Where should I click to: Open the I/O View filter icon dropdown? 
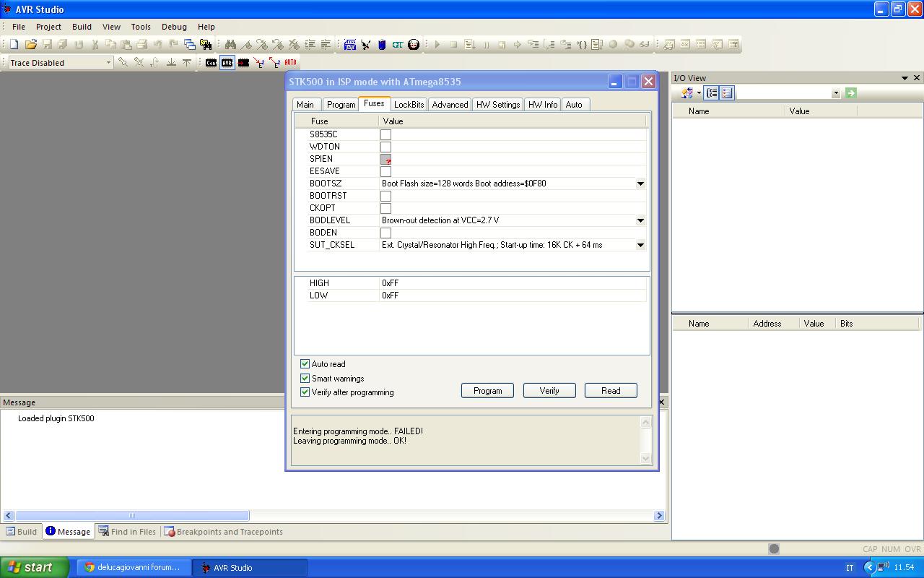[699, 93]
